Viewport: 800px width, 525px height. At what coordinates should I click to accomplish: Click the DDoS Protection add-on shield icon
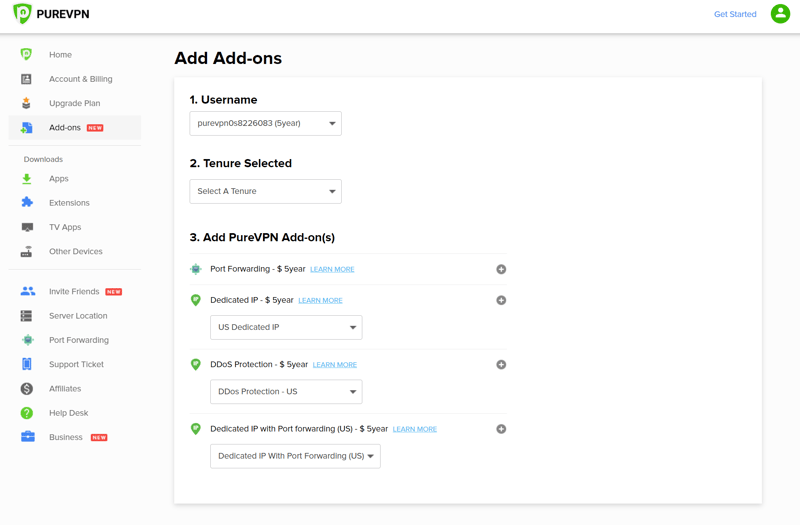click(195, 364)
